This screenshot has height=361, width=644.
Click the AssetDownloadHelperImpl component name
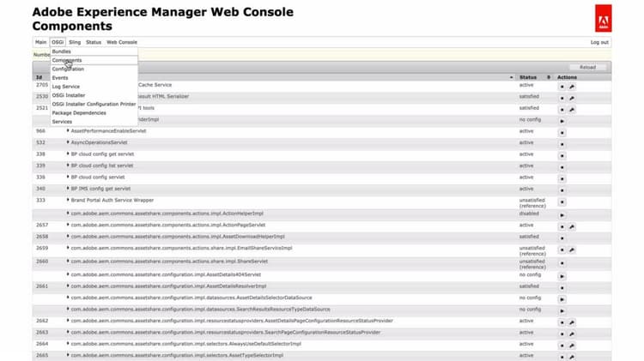click(178, 237)
